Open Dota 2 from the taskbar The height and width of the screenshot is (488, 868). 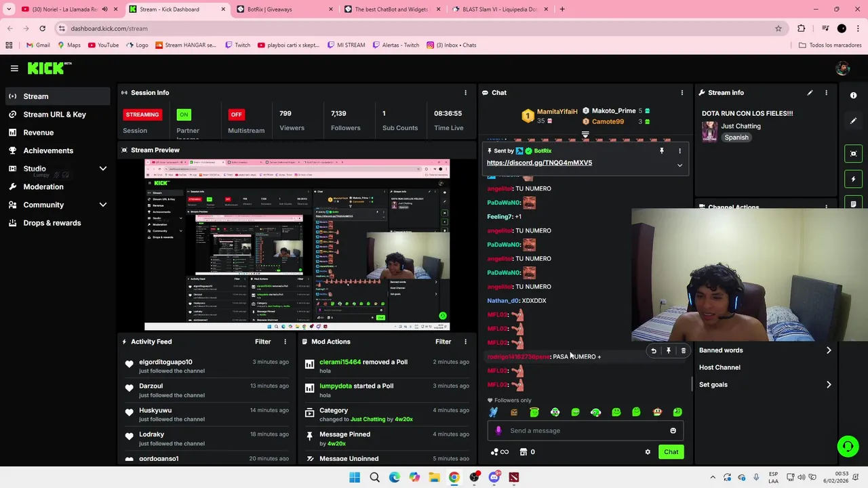point(514,477)
